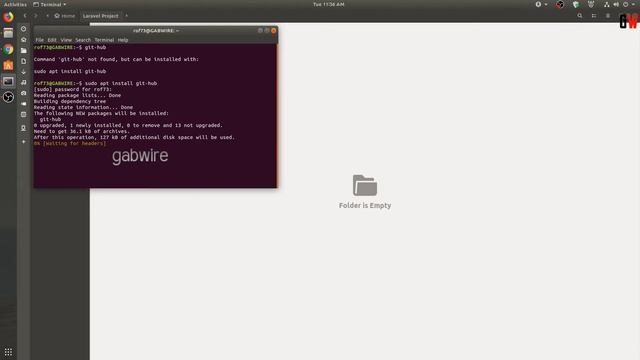The height and width of the screenshot is (360, 640).
Task: Expand the first indicator dropdown in the top bar
Action: [541, 4]
